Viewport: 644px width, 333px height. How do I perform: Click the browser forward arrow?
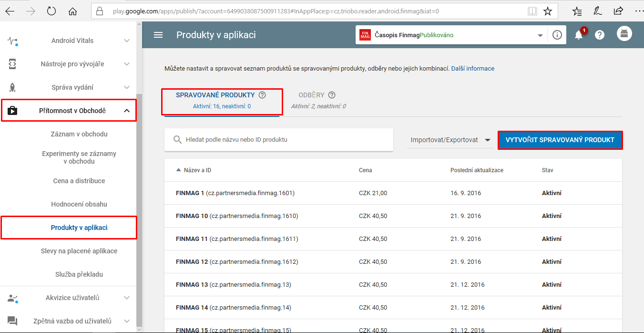[31, 11]
